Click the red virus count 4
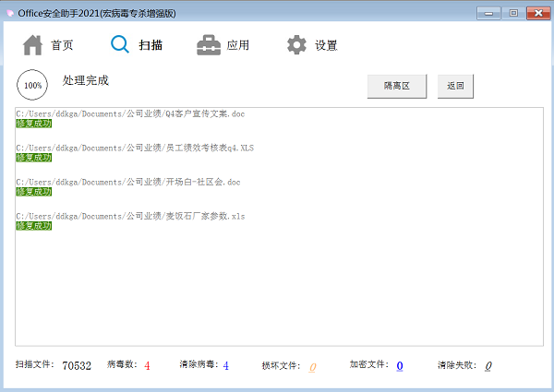The height and width of the screenshot is (392, 554). click(147, 365)
